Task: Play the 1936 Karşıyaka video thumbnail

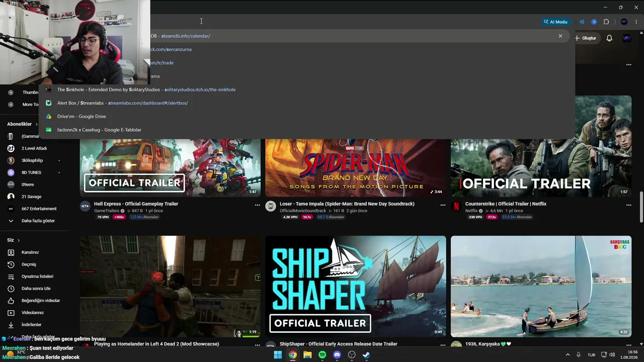Action: pyautogui.click(x=541, y=287)
